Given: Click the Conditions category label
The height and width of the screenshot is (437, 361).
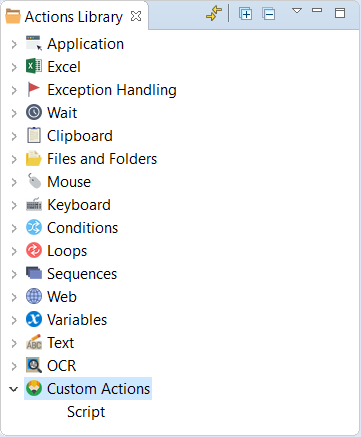Looking at the screenshot, I should [x=83, y=228].
